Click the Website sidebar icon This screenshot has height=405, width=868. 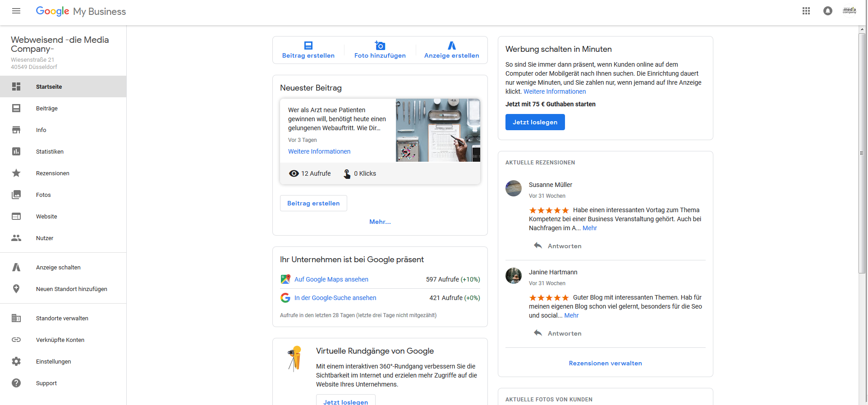pos(16,216)
